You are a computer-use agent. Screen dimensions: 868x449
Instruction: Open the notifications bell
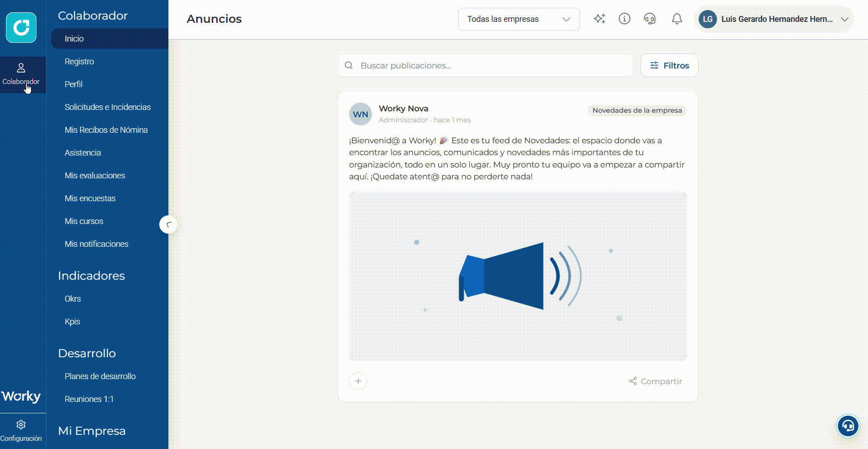(677, 19)
